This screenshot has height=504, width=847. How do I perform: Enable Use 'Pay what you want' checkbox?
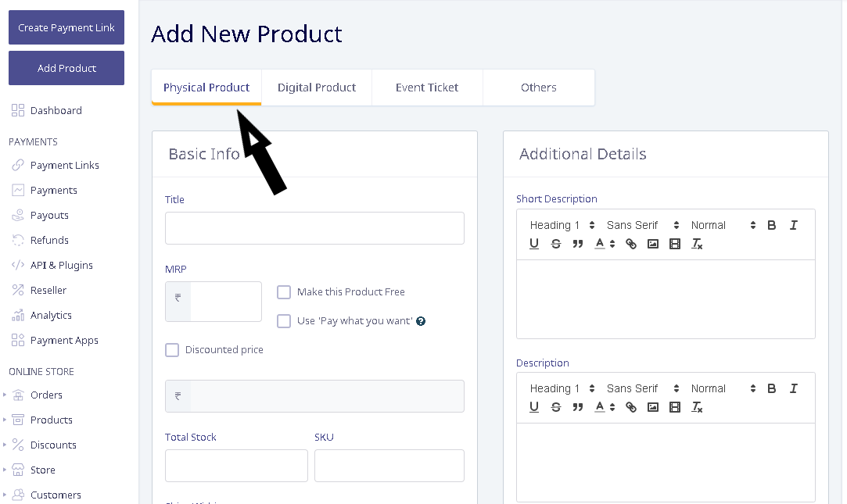[x=284, y=321]
